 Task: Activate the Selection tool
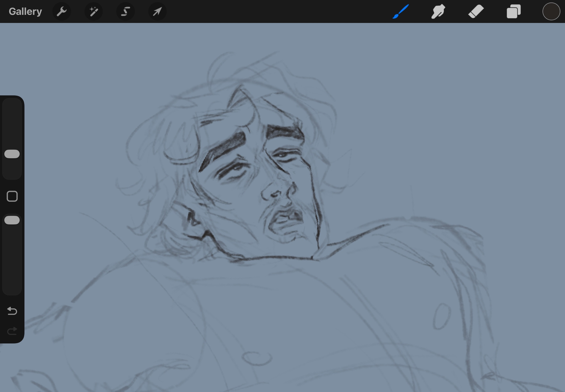(x=125, y=12)
